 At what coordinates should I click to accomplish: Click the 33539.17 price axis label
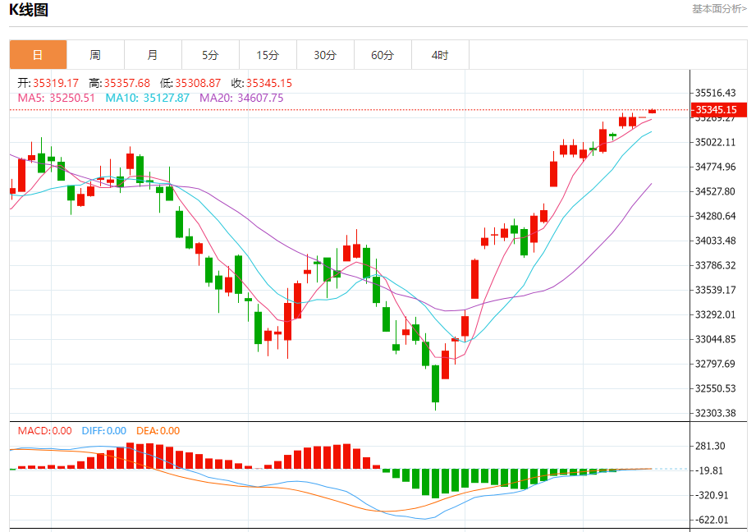coord(716,290)
